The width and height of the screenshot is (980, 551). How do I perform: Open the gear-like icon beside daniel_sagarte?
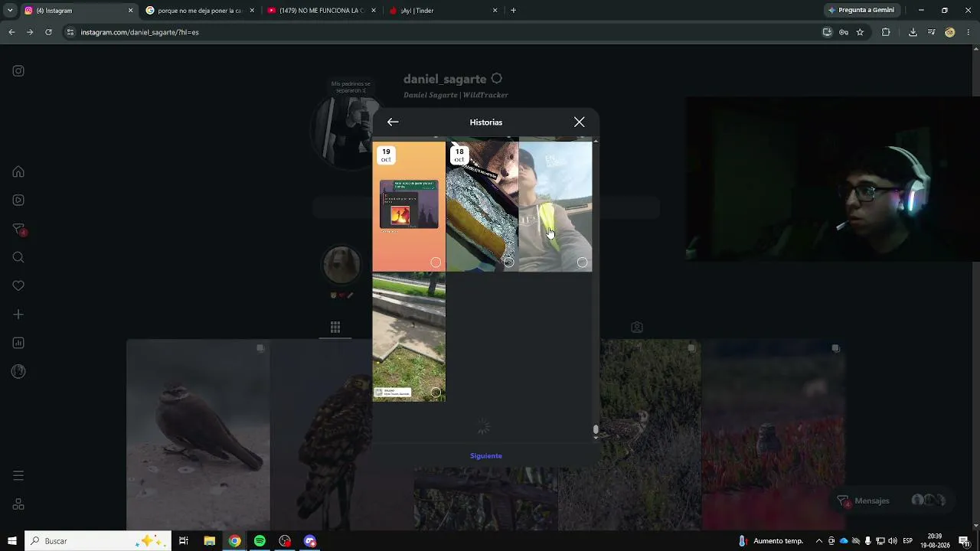[x=497, y=79]
